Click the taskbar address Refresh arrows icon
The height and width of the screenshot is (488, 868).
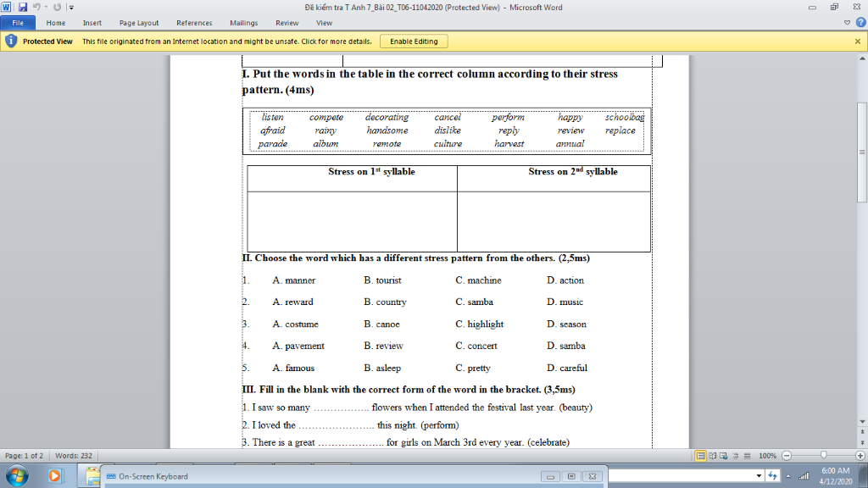[x=773, y=476]
